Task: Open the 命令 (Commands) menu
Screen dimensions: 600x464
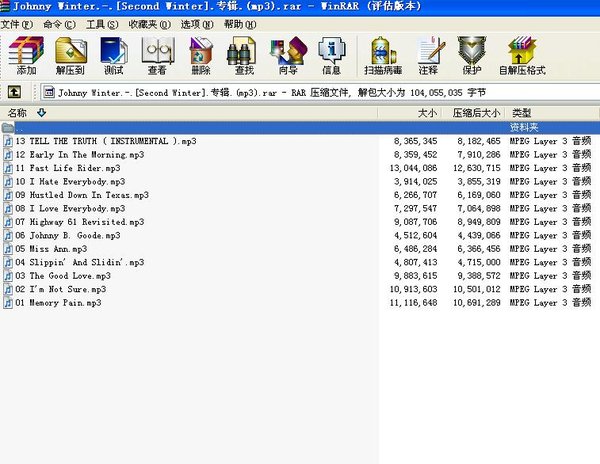Action: tap(59, 24)
